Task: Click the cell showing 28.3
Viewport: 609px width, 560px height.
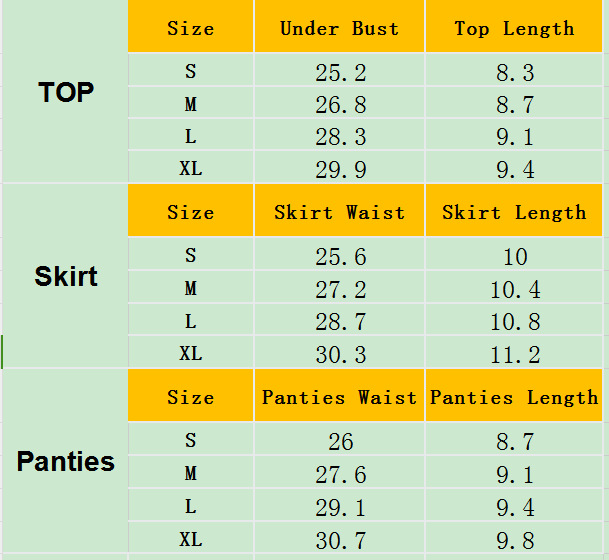Action: 340,136
